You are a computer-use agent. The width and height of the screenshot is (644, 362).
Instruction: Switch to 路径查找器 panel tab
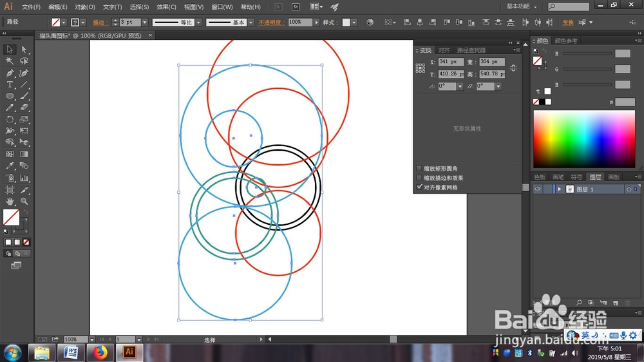point(471,50)
